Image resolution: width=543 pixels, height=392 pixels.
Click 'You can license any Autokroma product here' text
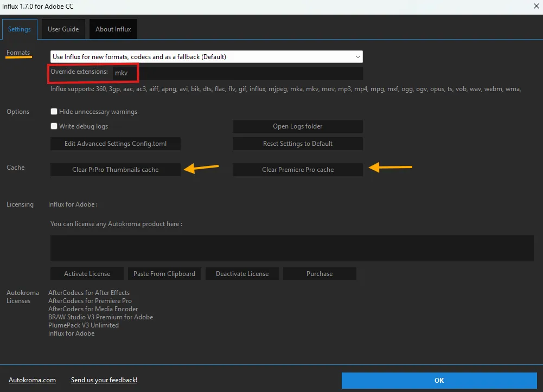116,224
